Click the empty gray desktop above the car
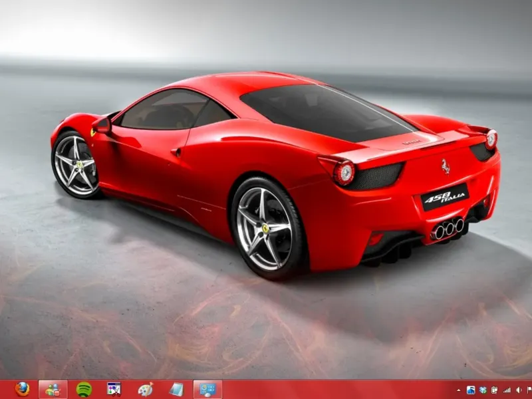This screenshot has width=532, height=399. (266, 33)
